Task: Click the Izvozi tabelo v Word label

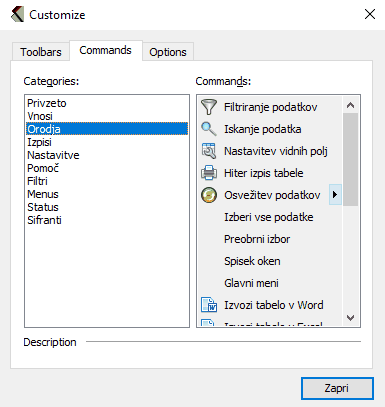Action: pyautogui.click(x=274, y=305)
